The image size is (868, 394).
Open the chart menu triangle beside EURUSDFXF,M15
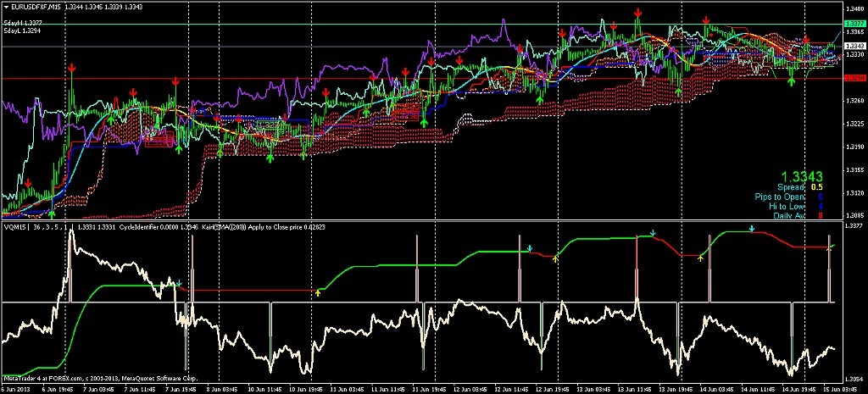[5, 6]
